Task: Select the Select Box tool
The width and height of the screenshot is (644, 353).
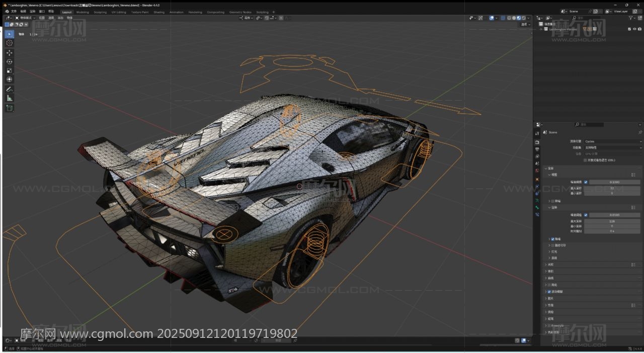Action: click(x=9, y=34)
